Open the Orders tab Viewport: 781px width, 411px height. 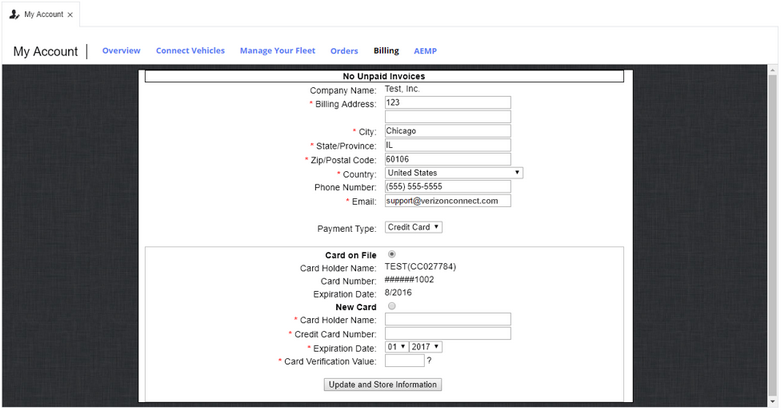pyautogui.click(x=344, y=51)
